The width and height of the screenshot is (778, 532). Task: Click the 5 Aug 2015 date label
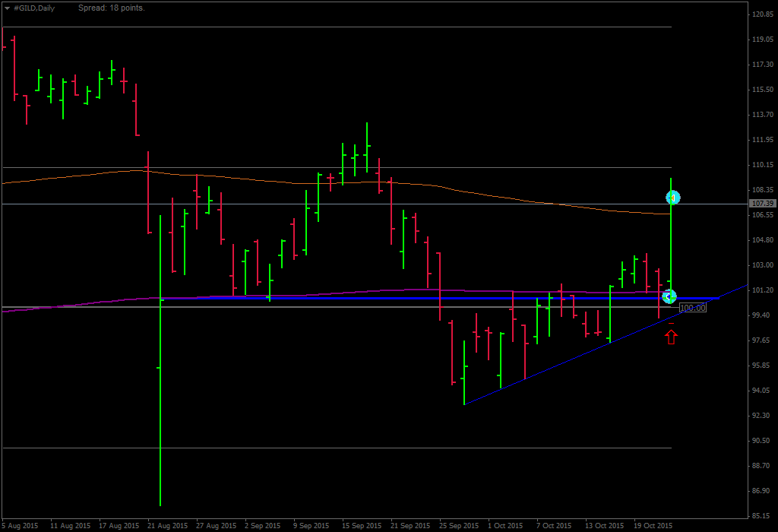coord(20,526)
